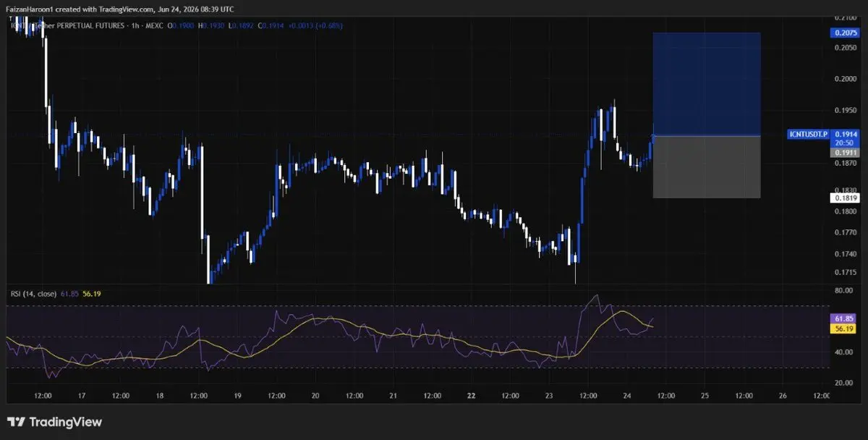The image size is (868, 440).
Task: Click the close value C 0.1914 in legend
Action: pos(271,25)
